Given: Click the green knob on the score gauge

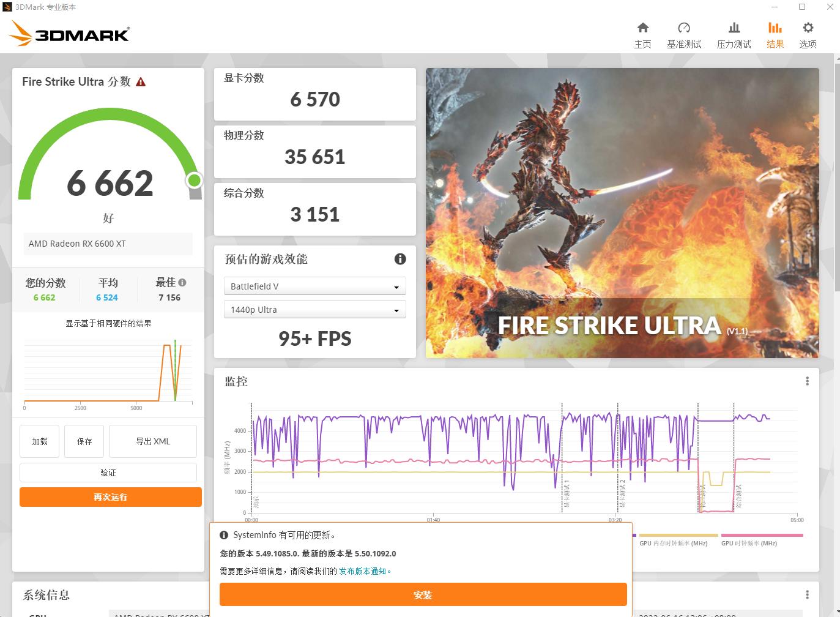Looking at the screenshot, I should [x=194, y=180].
